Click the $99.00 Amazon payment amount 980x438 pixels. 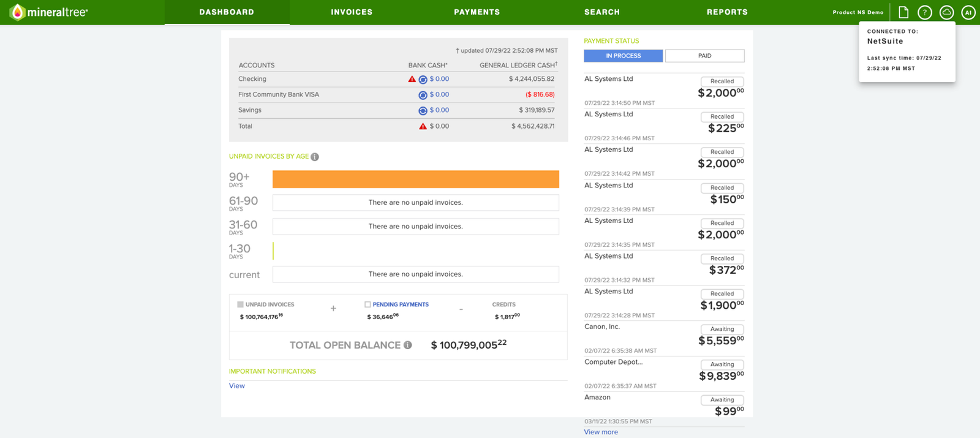[729, 412]
